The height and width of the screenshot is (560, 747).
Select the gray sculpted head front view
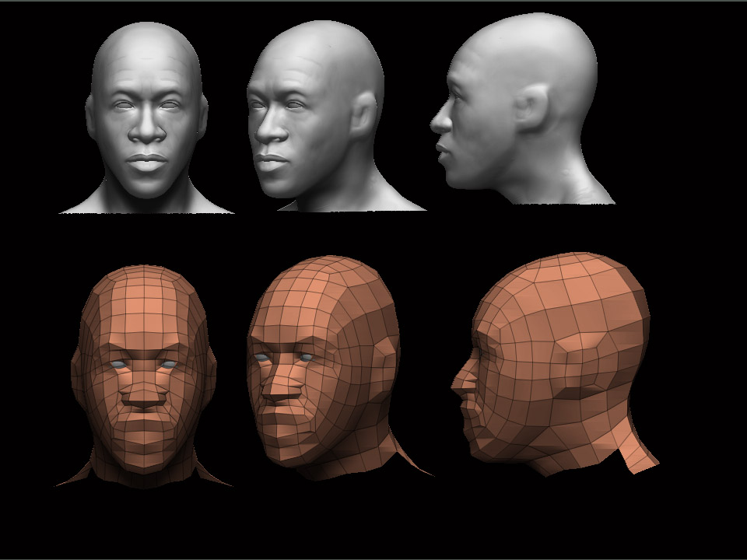(x=146, y=117)
